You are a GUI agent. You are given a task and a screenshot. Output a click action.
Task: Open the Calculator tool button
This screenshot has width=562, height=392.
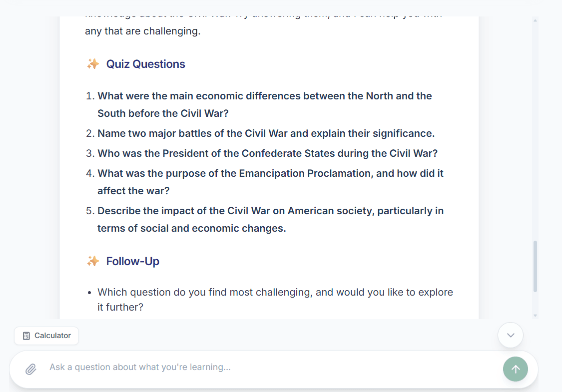46,336
